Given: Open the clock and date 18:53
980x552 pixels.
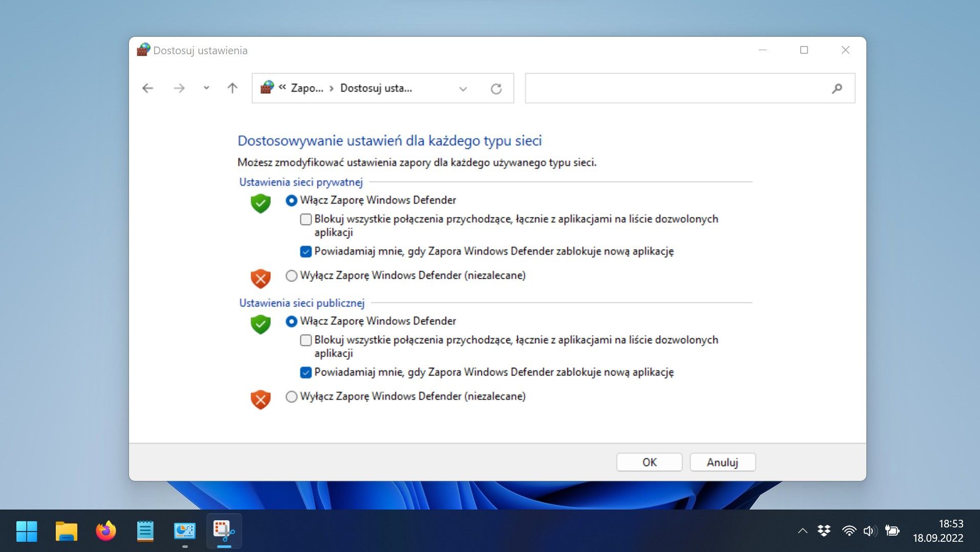Looking at the screenshot, I should (x=938, y=531).
